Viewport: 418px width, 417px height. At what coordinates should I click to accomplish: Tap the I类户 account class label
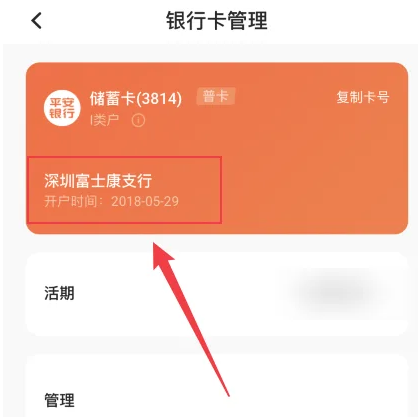(104, 120)
